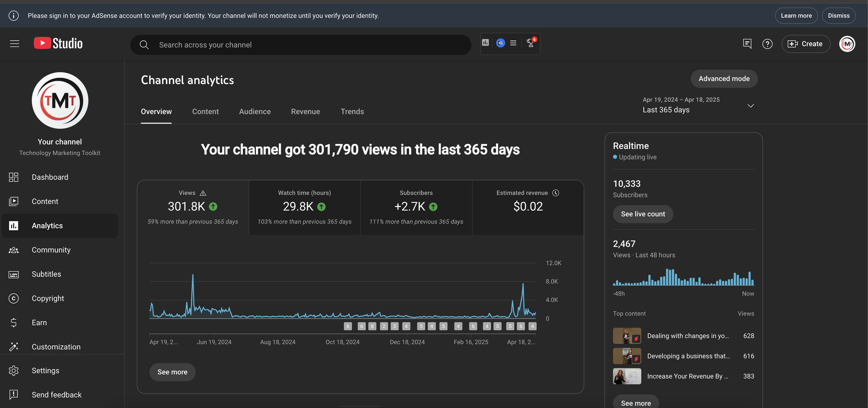Click the comments feedback icon in header
The image size is (868, 408).
(747, 44)
